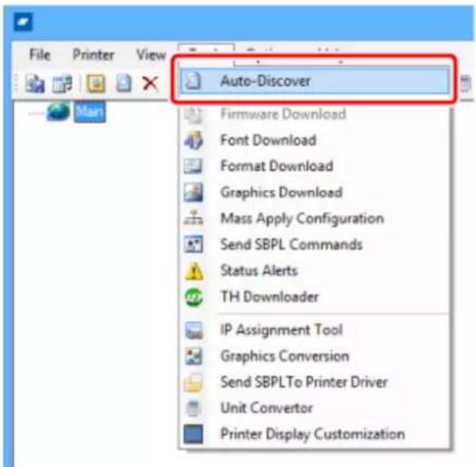The width and height of the screenshot is (476, 467).
Task: Click the Status Alerts warning triangle icon
Action: 194,271
